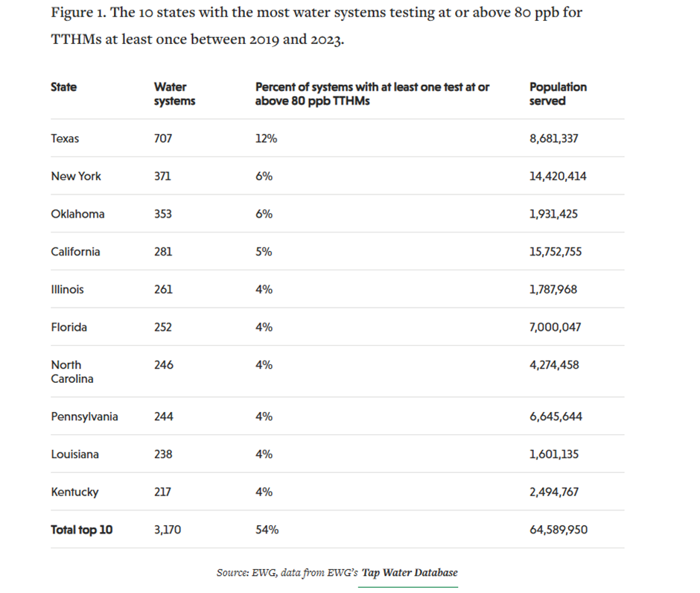Screen dimensions: 700x593
Task: Click the Population served column header
Action: click(558, 94)
